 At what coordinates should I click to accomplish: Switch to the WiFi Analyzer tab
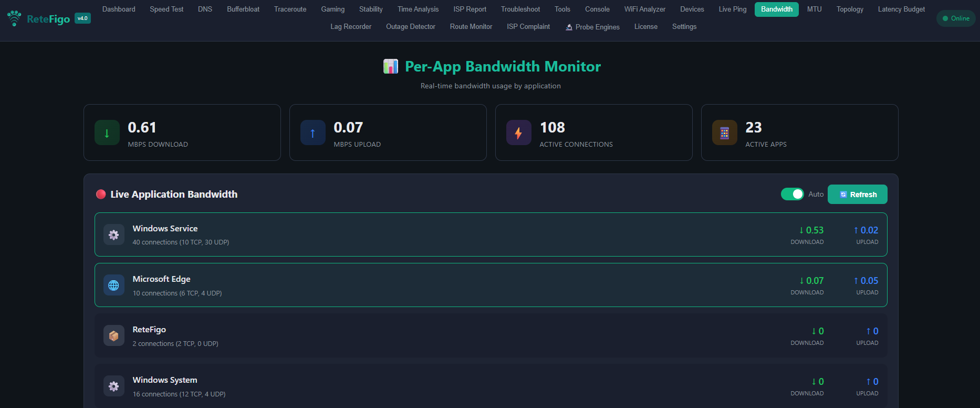[644, 9]
